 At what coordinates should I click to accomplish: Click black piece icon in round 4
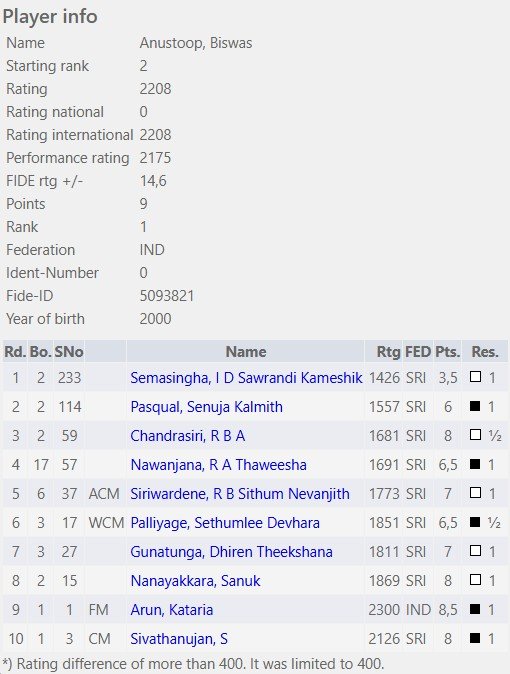tap(475, 464)
